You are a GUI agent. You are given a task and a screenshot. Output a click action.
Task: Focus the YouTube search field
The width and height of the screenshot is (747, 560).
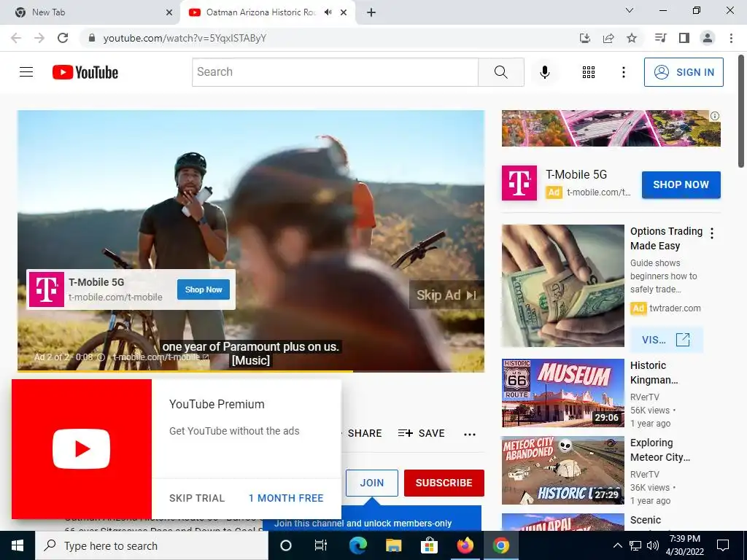coord(335,72)
